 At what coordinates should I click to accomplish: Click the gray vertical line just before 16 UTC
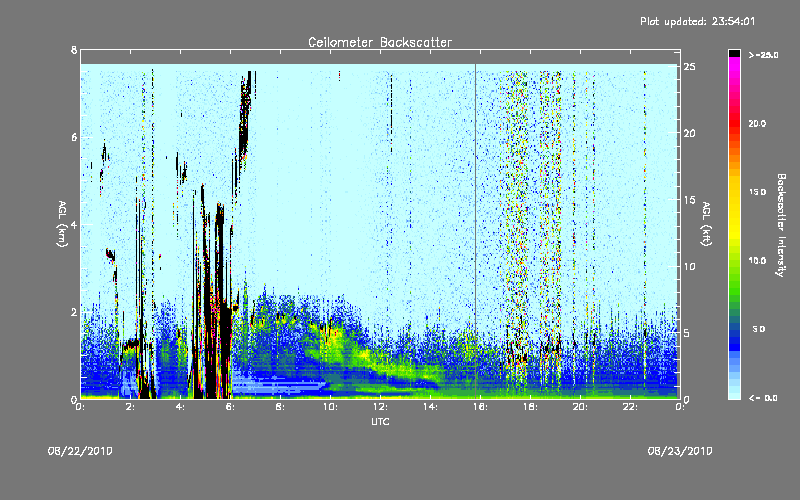[x=476, y=231]
